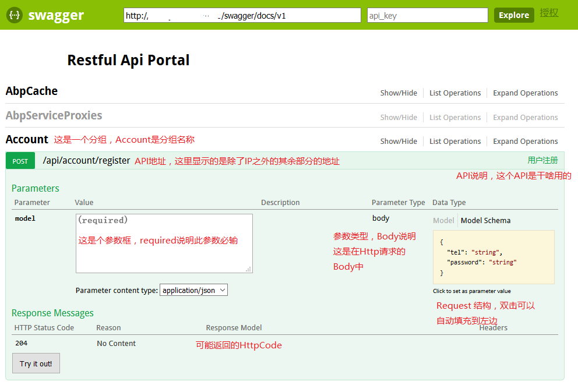
Task: Click the HTTP Status Code column header
Action: pos(44,327)
